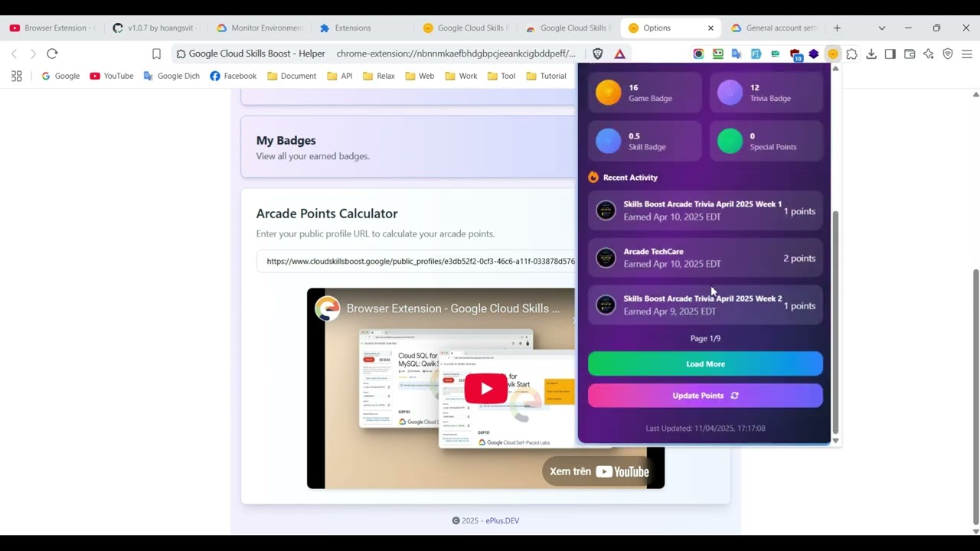This screenshot has width=980, height=551.
Task: Open the browser hamburger main menu
Action: (x=967, y=54)
